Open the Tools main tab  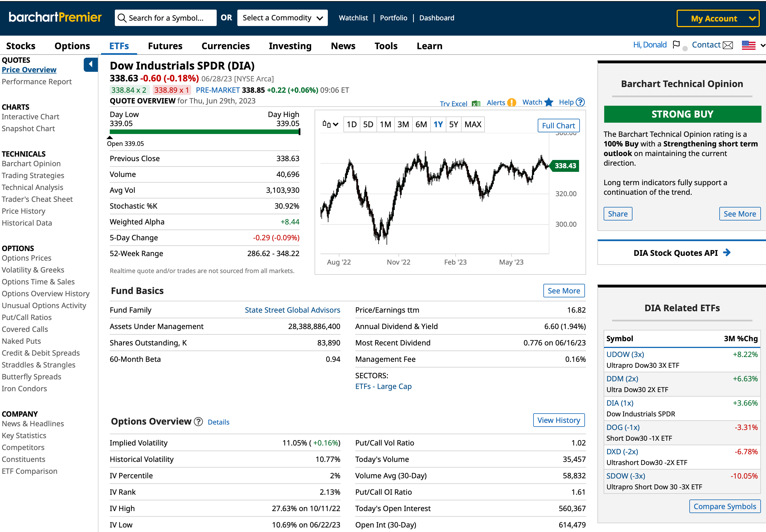point(386,46)
